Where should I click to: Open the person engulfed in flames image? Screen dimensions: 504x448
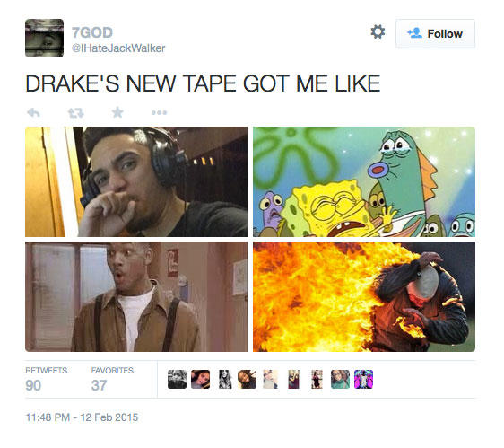[364, 297]
